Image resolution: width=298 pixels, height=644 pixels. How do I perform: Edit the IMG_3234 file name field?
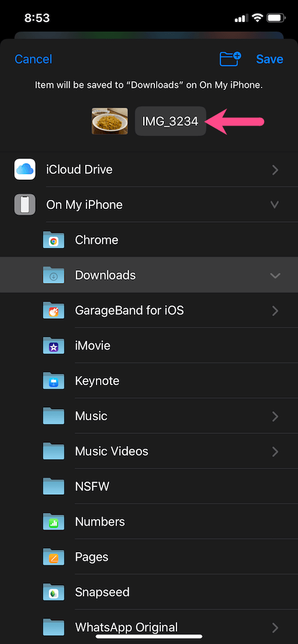pyautogui.click(x=170, y=121)
